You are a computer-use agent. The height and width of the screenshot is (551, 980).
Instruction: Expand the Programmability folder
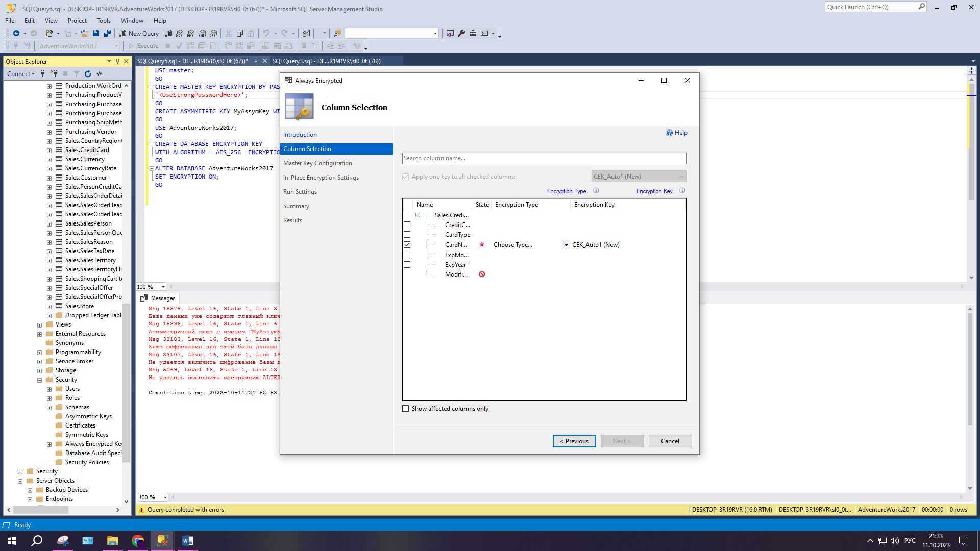click(x=39, y=353)
